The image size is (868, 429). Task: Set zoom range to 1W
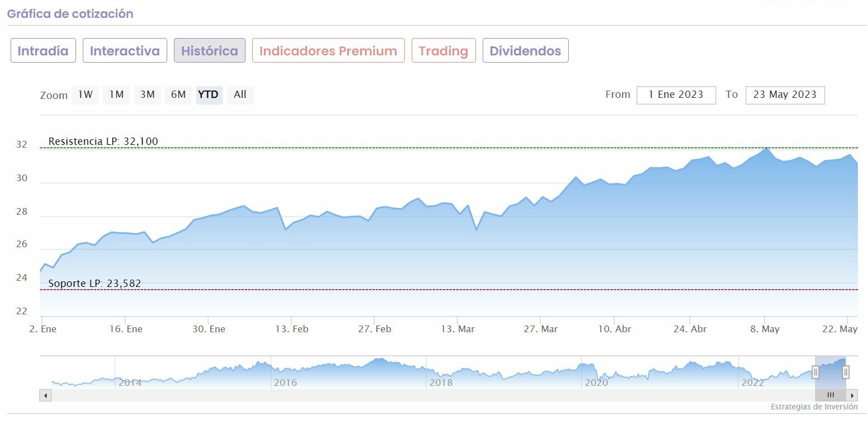coord(86,95)
